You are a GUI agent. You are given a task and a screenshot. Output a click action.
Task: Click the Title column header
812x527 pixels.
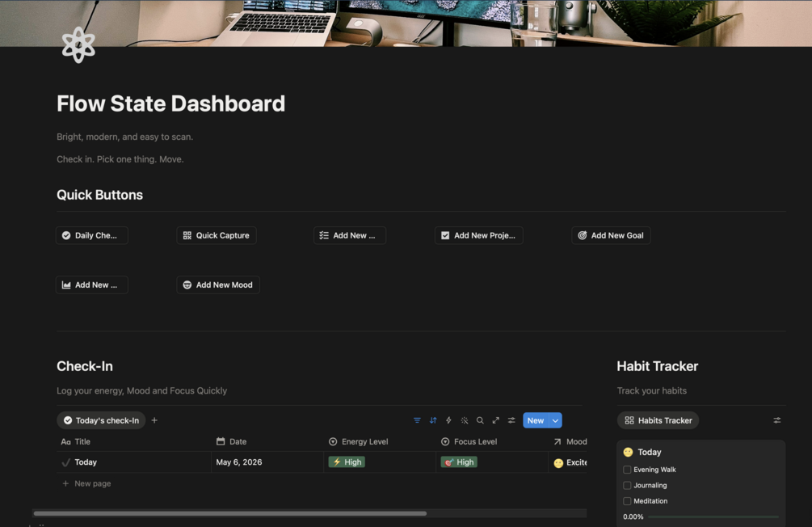point(133,441)
